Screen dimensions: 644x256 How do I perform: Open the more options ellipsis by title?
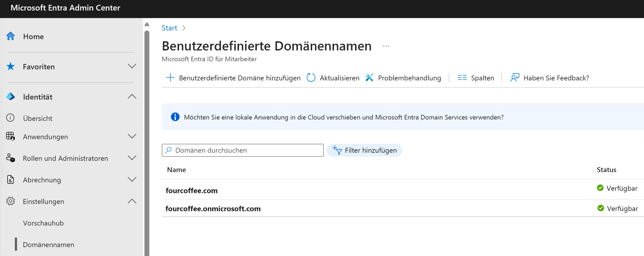[x=386, y=46]
